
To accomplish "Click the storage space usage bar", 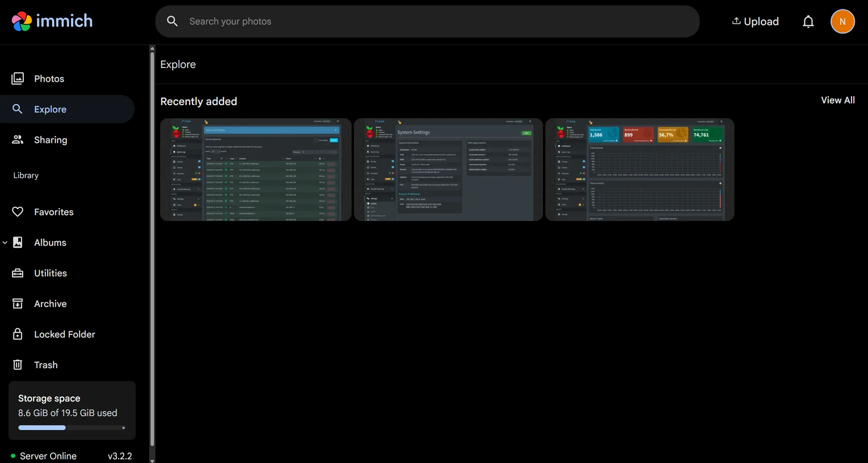I will tap(72, 428).
